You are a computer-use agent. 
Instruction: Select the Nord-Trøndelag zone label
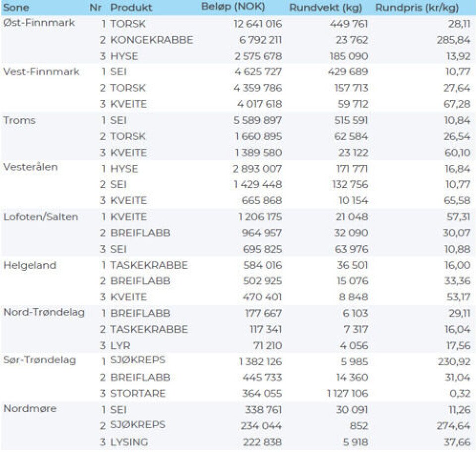(x=44, y=312)
